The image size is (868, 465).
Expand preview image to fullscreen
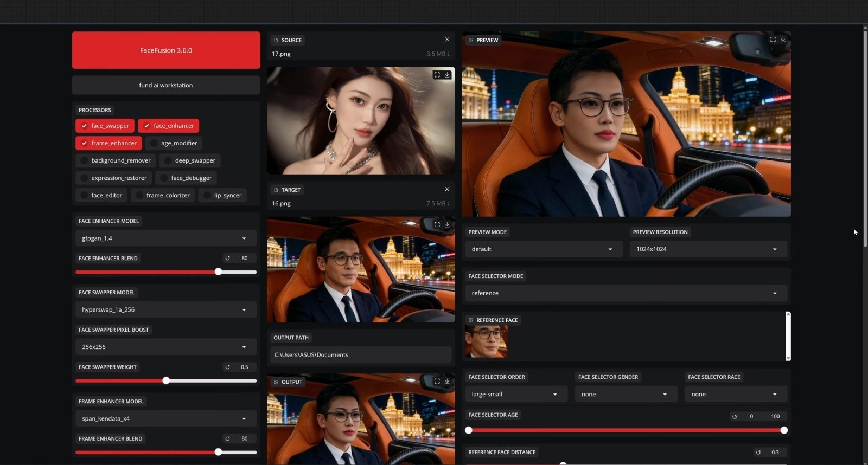pyautogui.click(x=773, y=40)
